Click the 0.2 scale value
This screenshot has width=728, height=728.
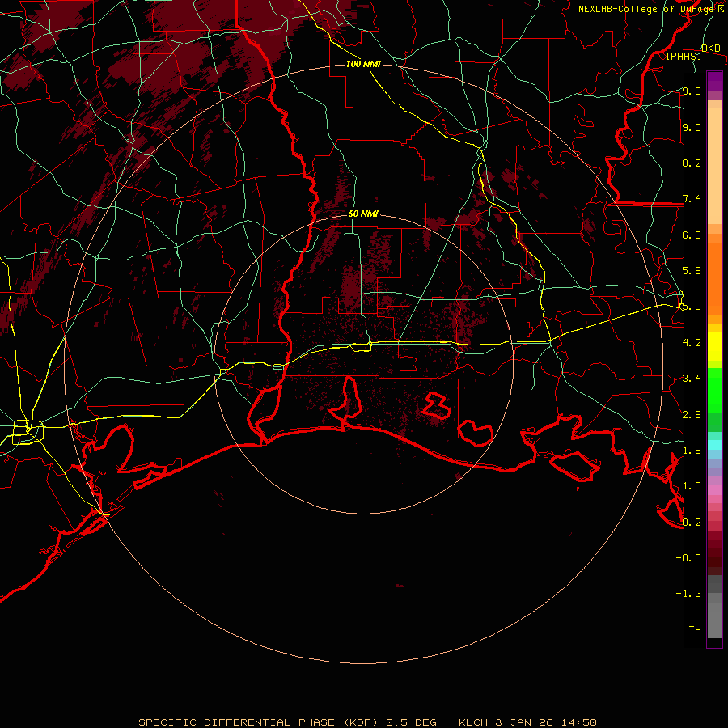click(692, 523)
